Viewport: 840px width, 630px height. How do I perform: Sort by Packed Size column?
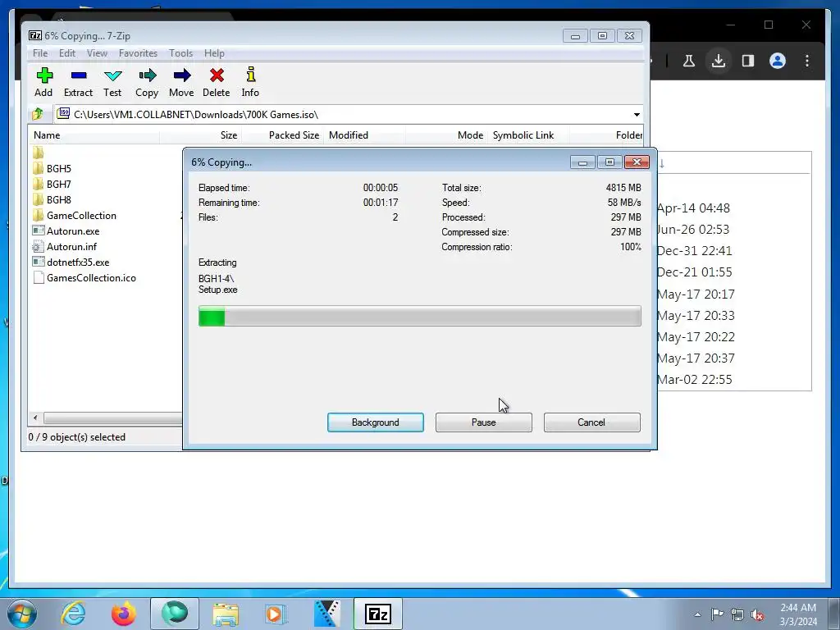tap(282, 135)
